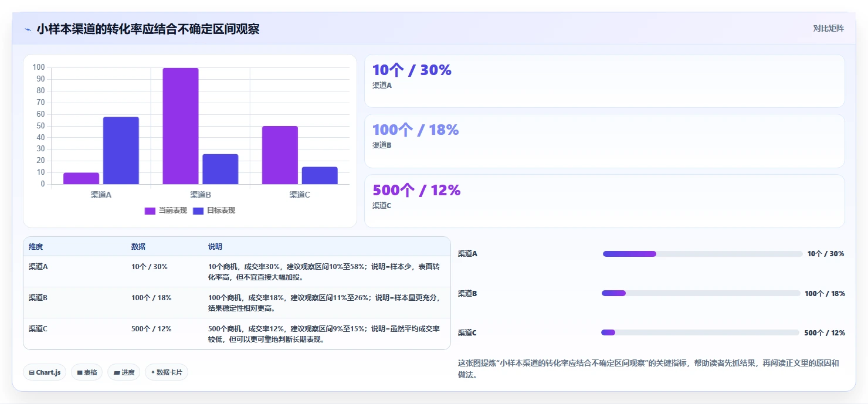
Task: Click the 数据 column header
Action: point(138,247)
